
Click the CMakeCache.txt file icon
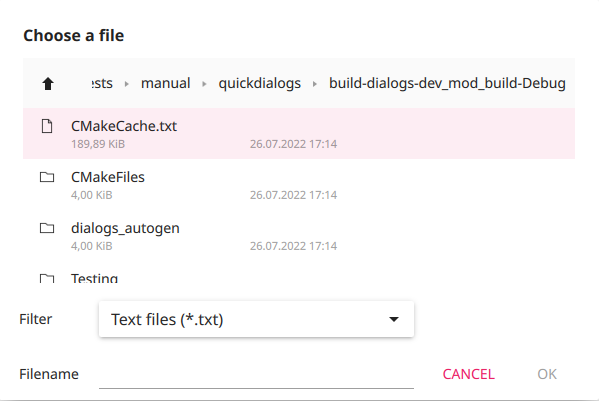47,126
